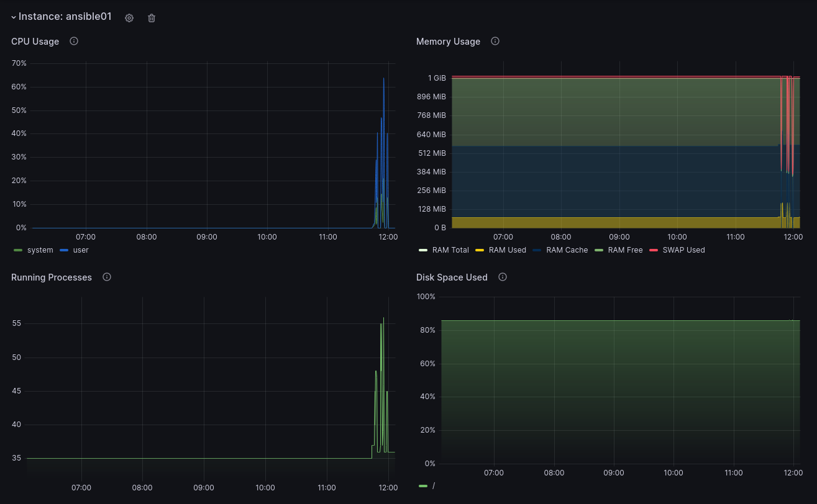Click the CPU Usage info icon
The height and width of the screenshot is (504, 817).
tap(73, 41)
